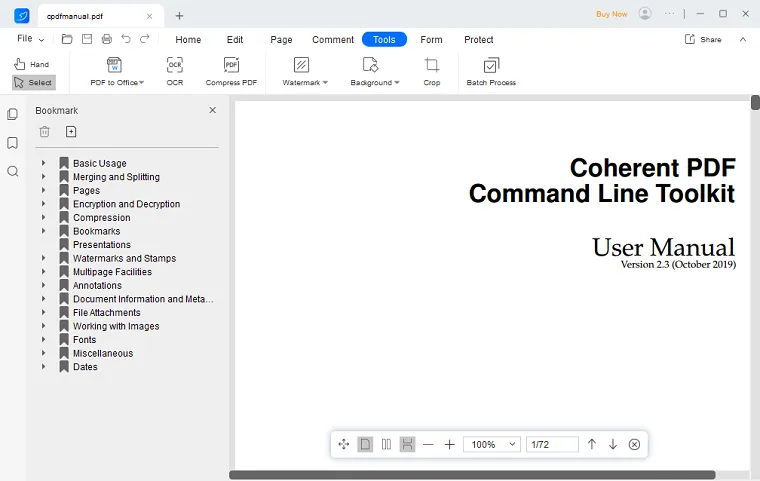
Task: Open the Watermark dropdown
Action: point(305,71)
